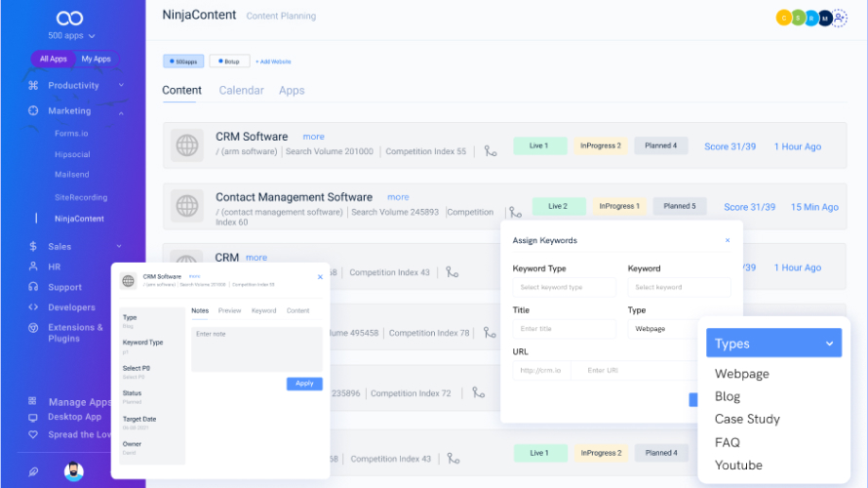Click assign keyword icon in Contact Management row
The height and width of the screenshot is (488, 868).
click(x=515, y=212)
